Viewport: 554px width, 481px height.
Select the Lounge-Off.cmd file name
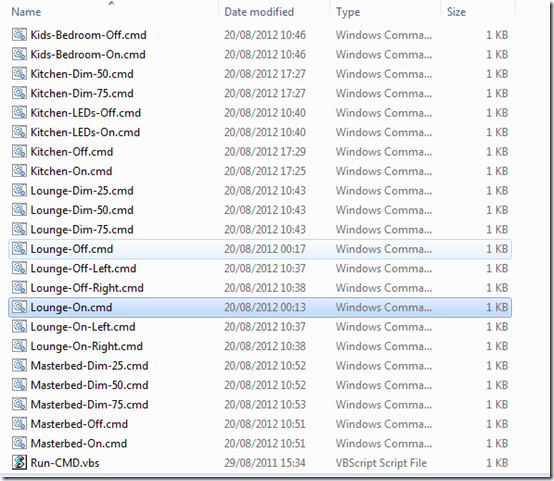72,249
